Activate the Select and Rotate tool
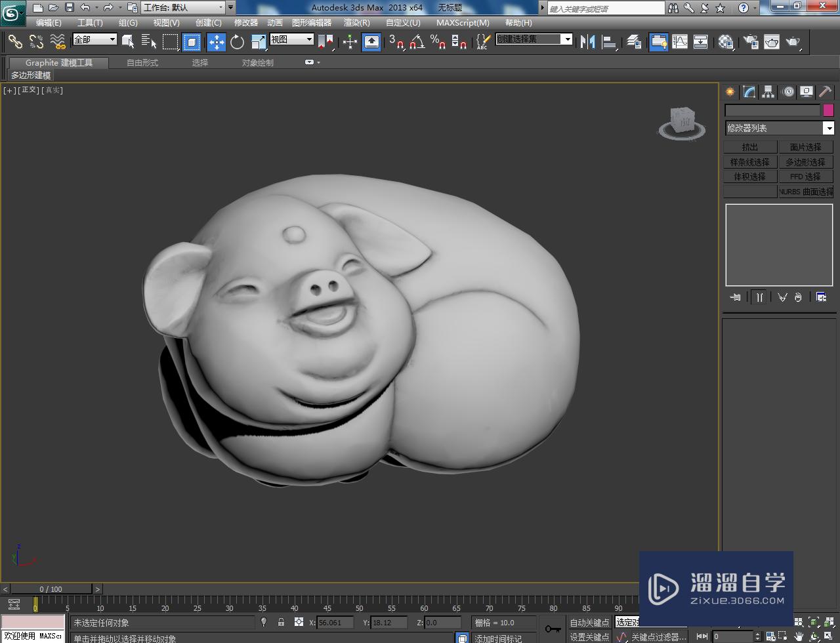The width and height of the screenshot is (840, 643). pyautogui.click(x=238, y=42)
